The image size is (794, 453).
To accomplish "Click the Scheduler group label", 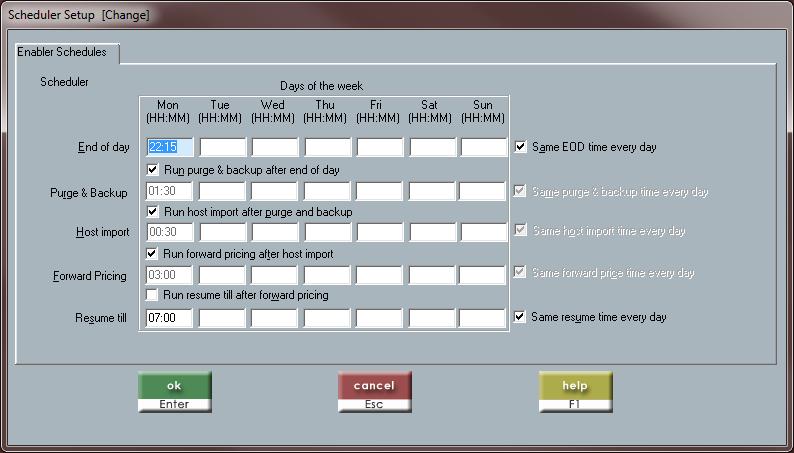I will 64,82.
